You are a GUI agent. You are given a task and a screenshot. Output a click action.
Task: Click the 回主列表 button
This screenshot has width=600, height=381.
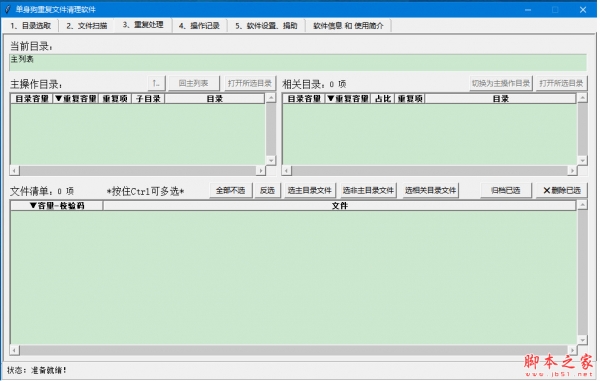pyautogui.click(x=194, y=83)
